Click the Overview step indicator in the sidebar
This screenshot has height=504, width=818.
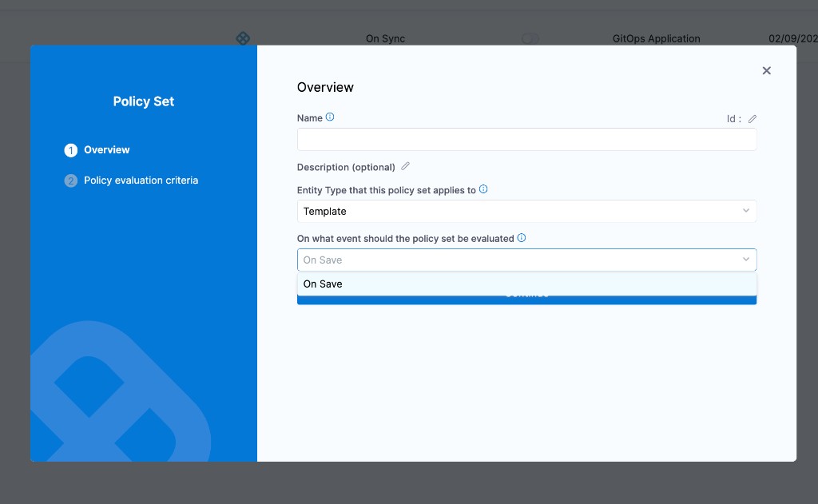pos(107,149)
